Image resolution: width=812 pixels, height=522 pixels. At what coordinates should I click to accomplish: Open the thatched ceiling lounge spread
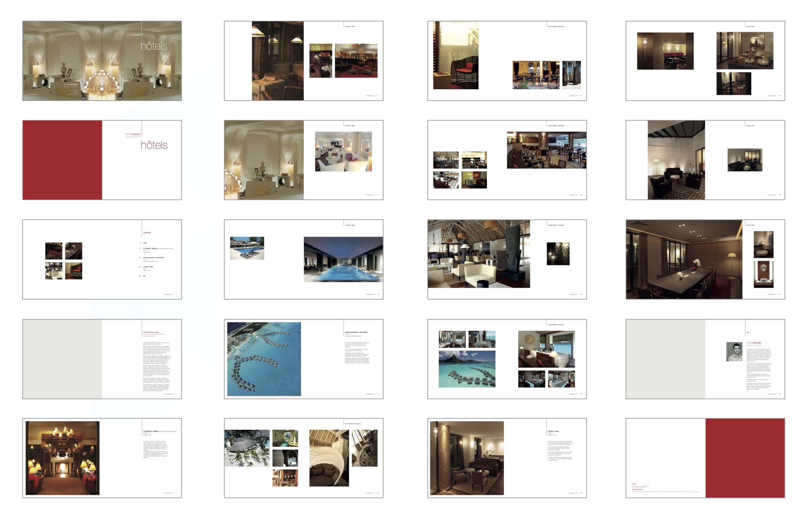pyautogui.click(x=478, y=254)
